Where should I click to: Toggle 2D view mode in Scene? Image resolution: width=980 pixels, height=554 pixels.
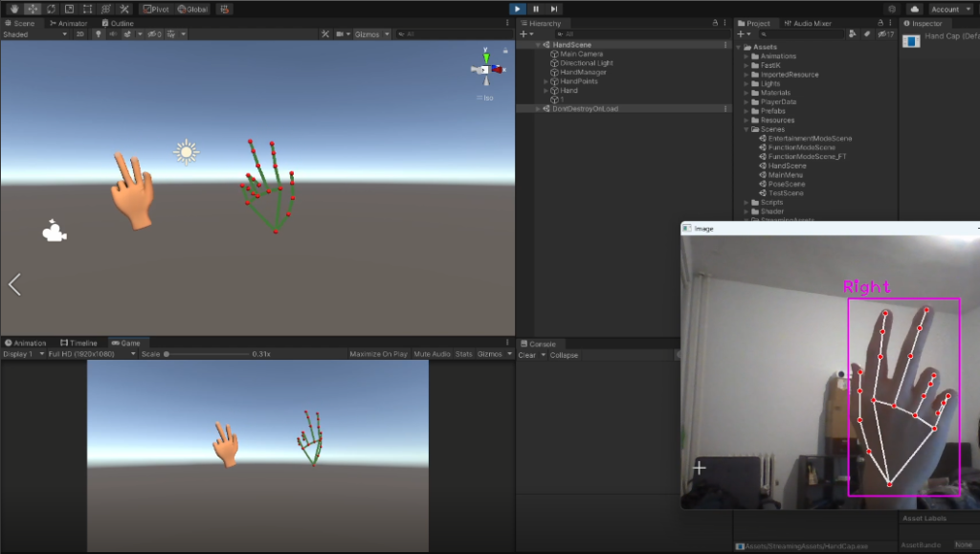(80, 34)
